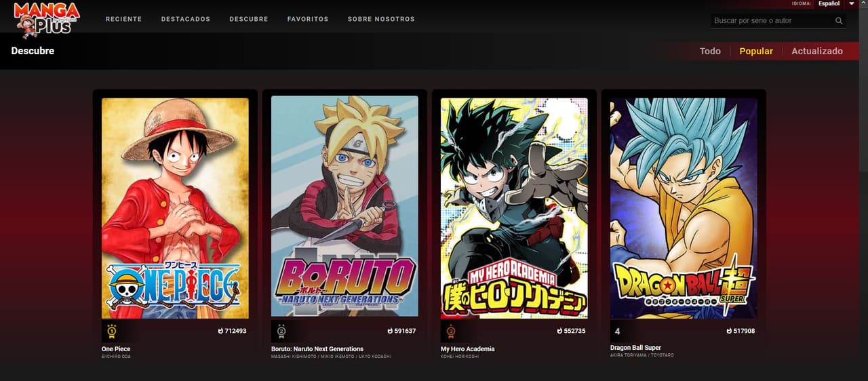Click the gold rank 1 medal icon
The image size is (868, 381).
[x=111, y=332]
